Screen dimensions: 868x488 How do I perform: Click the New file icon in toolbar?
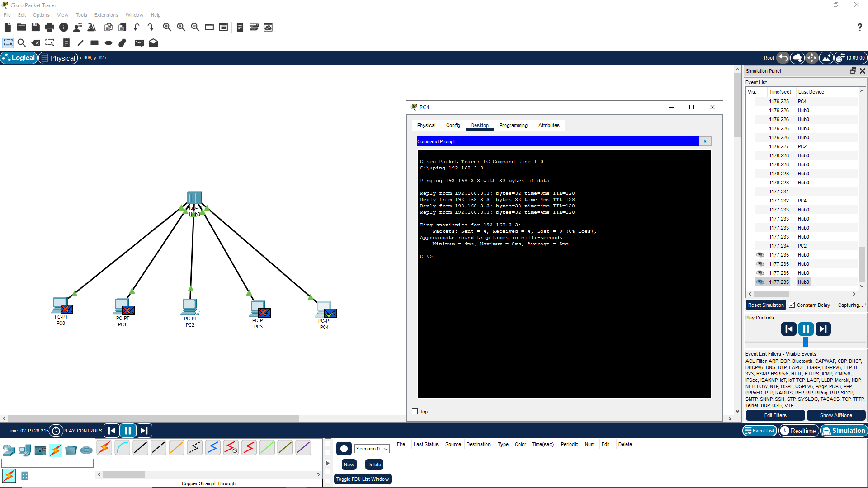pos(8,28)
